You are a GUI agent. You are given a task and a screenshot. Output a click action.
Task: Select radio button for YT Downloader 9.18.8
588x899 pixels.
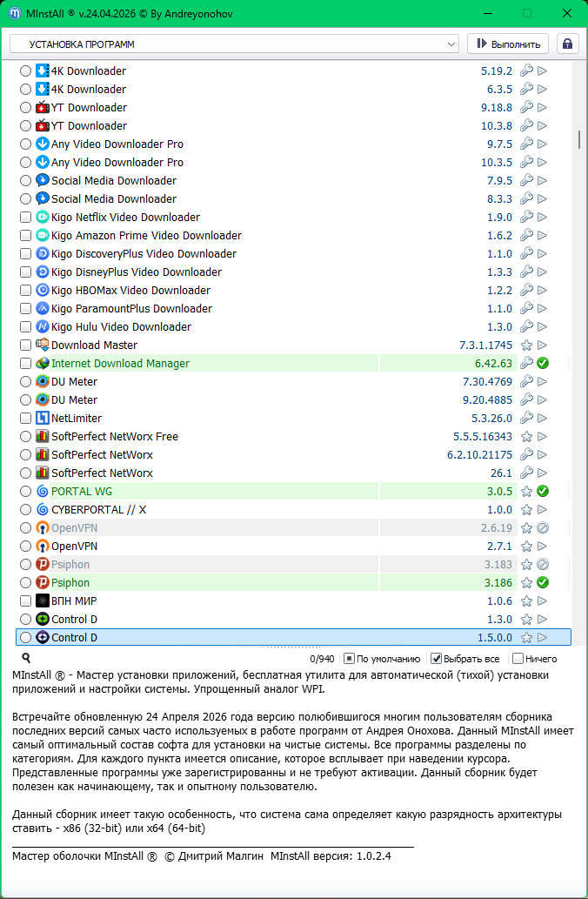click(x=26, y=108)
